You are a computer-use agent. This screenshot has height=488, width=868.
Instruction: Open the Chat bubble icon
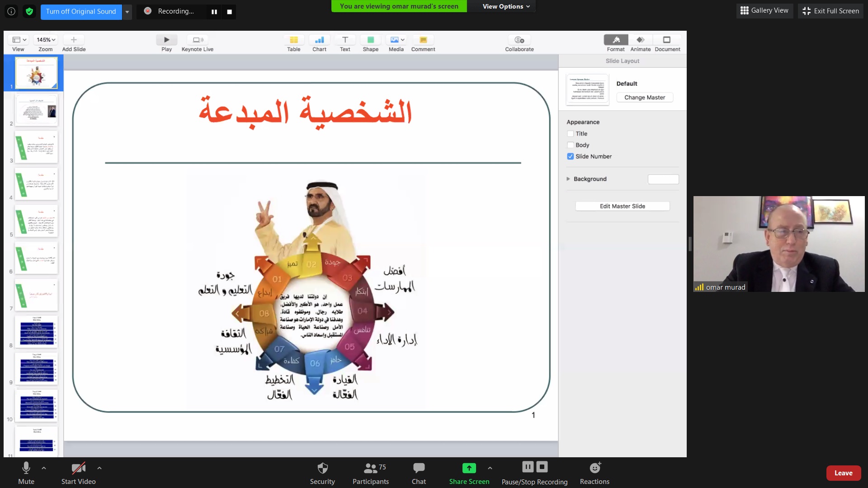click(x=419, y=468)
